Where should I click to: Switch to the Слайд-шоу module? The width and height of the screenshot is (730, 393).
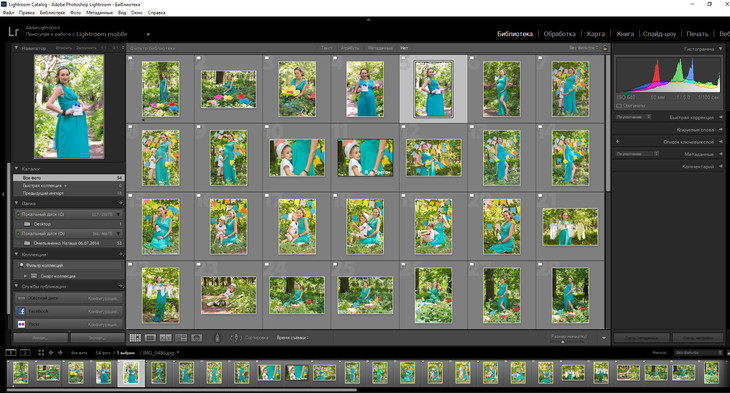pyautogui.click(x=659, y=34)
